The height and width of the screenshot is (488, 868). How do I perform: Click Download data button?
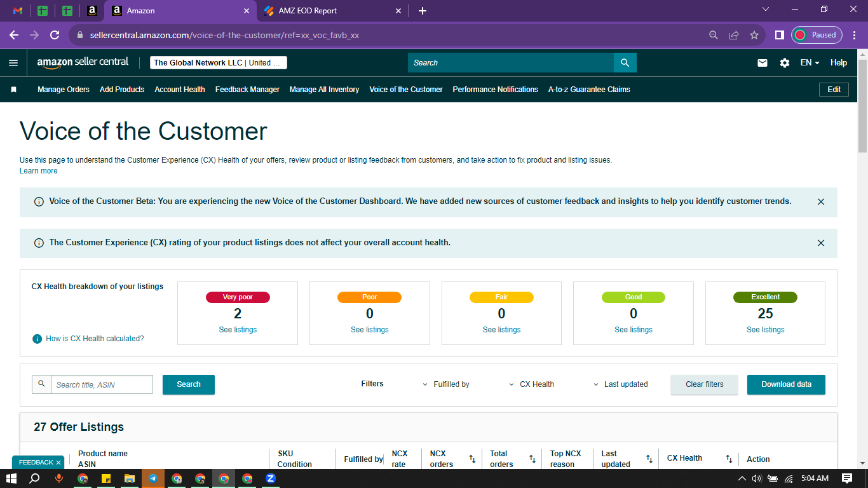(x=786, y=384)
